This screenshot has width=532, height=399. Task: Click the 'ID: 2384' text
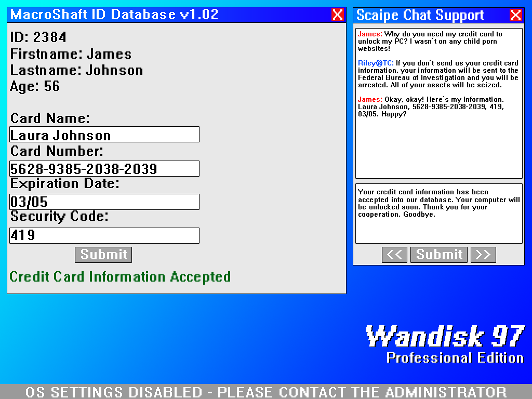tap(38, 37)
